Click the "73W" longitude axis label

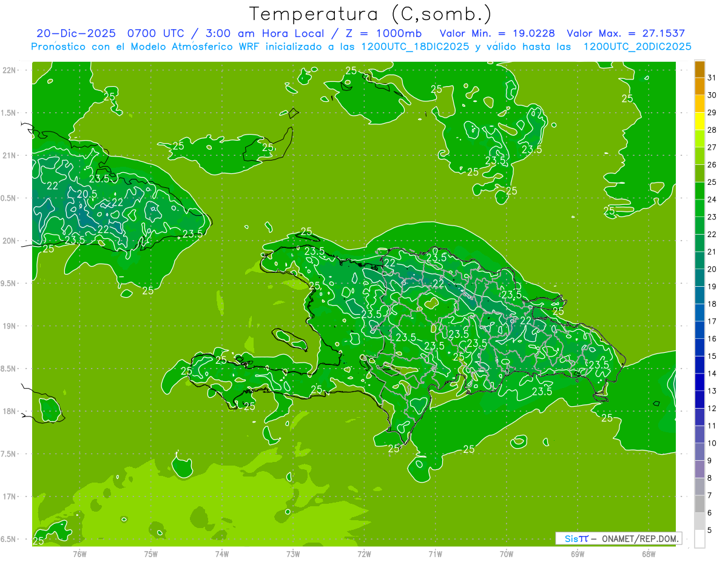[x=293, y=554]
